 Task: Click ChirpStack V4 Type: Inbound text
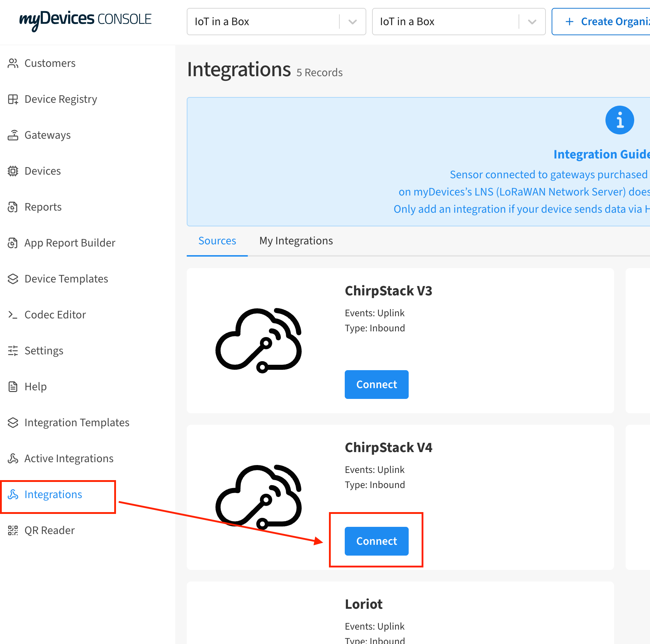(x=375, y=485)
